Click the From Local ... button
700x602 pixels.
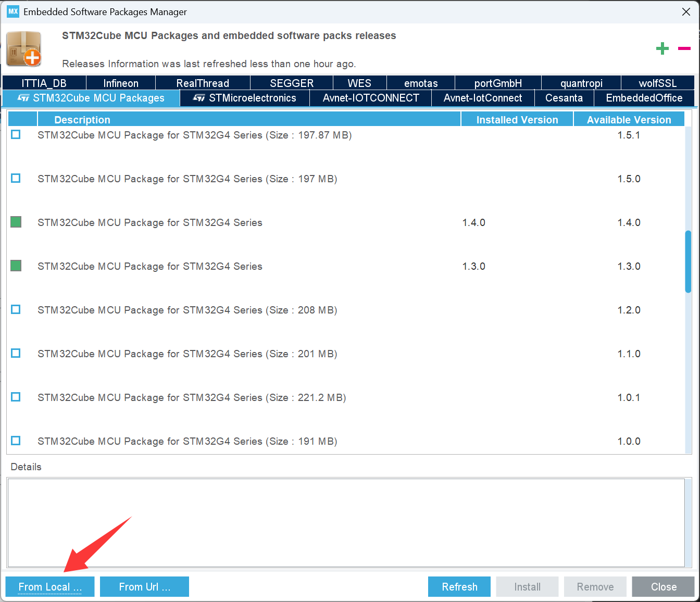pos(50,586)
